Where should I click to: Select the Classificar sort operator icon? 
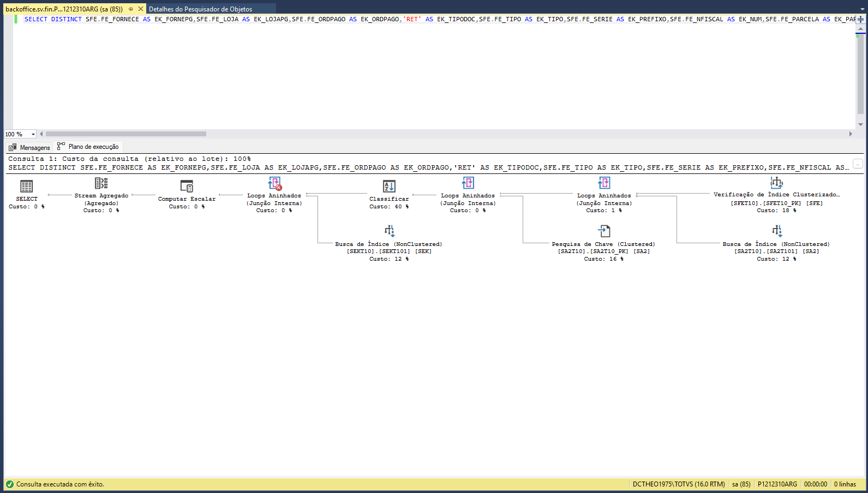(x=389, y=187)
